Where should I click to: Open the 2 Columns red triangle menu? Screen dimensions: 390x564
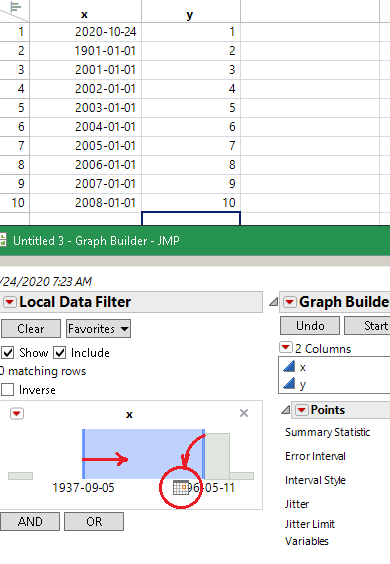click(x=286, y=347)
